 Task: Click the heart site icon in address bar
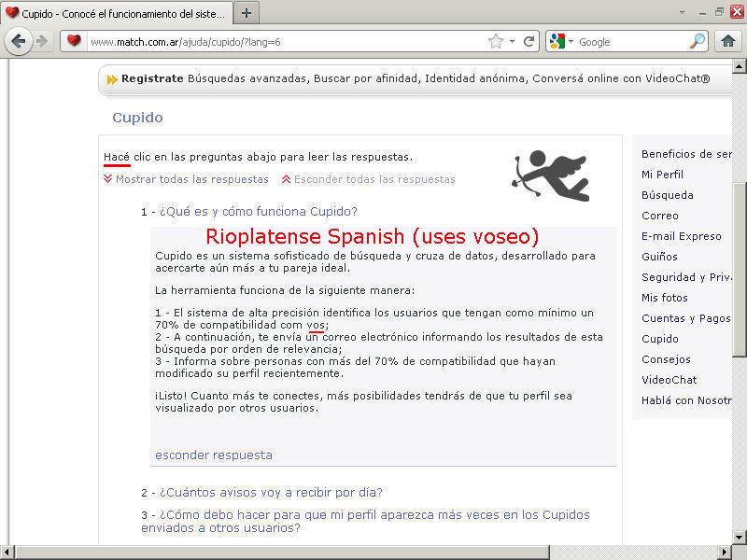pos(74,41)
